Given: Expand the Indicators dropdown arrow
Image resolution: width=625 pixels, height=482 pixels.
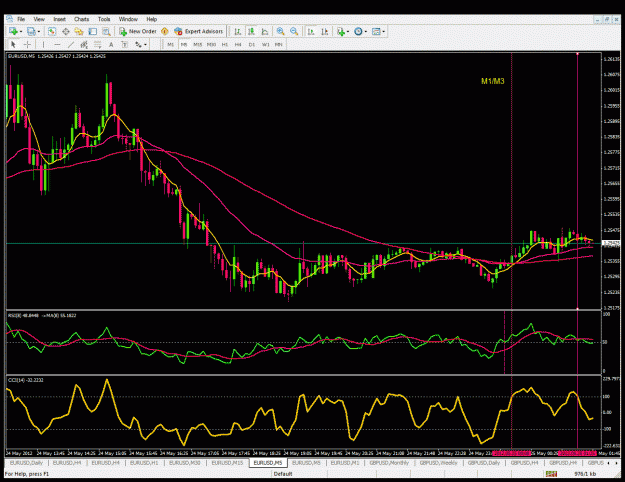Looking at the screenshot, I should tap(348, 31).
